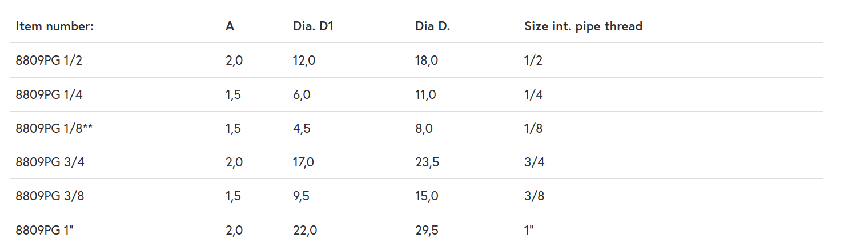Click the 9,5 Dia. D1 value
Image resolution: width=868 pixels, height=246 pixels.
point(302,196)
